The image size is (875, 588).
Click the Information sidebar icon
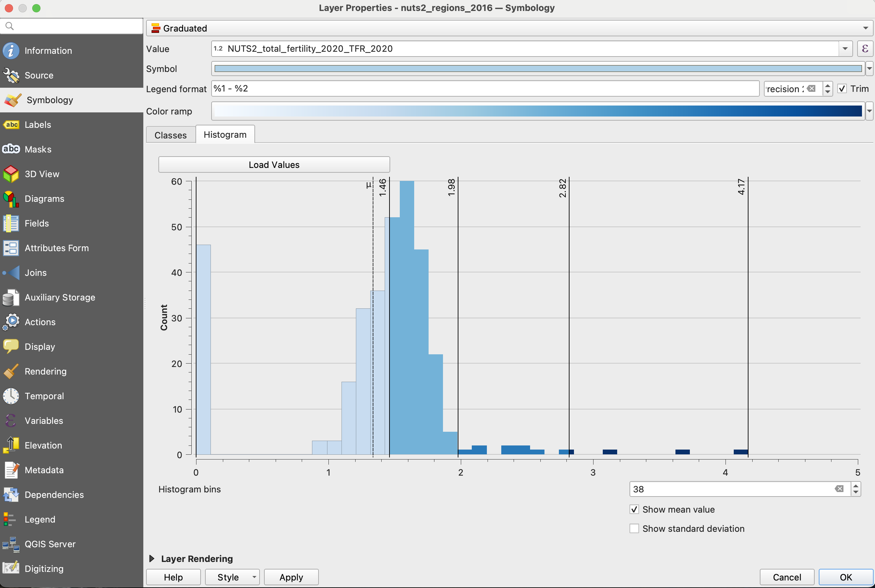click(11, 51)
